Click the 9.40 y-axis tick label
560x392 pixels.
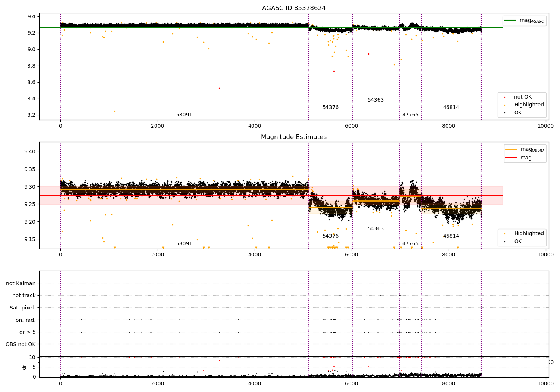point(30,152)
